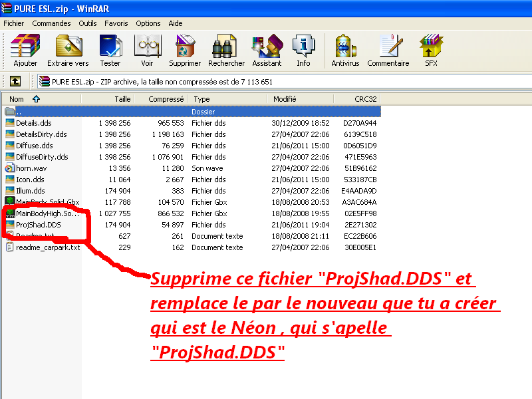Viewport: 532px width, 399px height.
Task: Open the Aide menu
Action: coord(176,23)
